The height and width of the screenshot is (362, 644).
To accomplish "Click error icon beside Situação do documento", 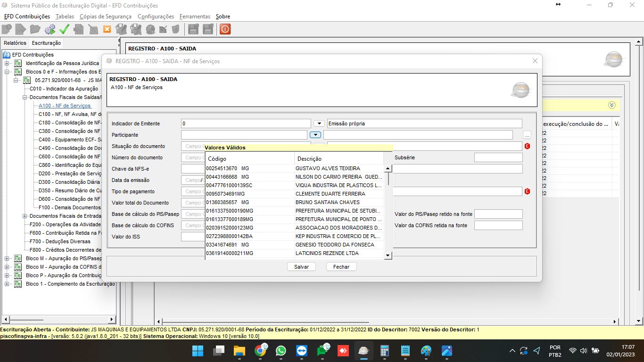I will [x=527, y=146].
